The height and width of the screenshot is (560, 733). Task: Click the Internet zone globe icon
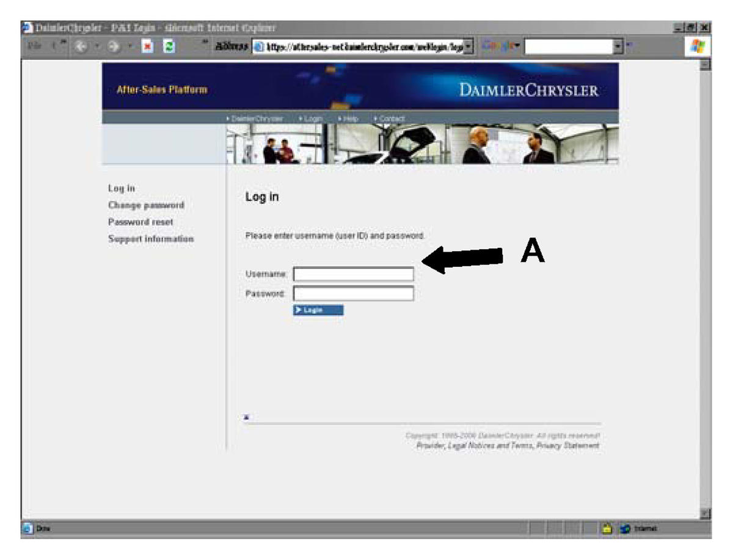click(x=624, y=529)
